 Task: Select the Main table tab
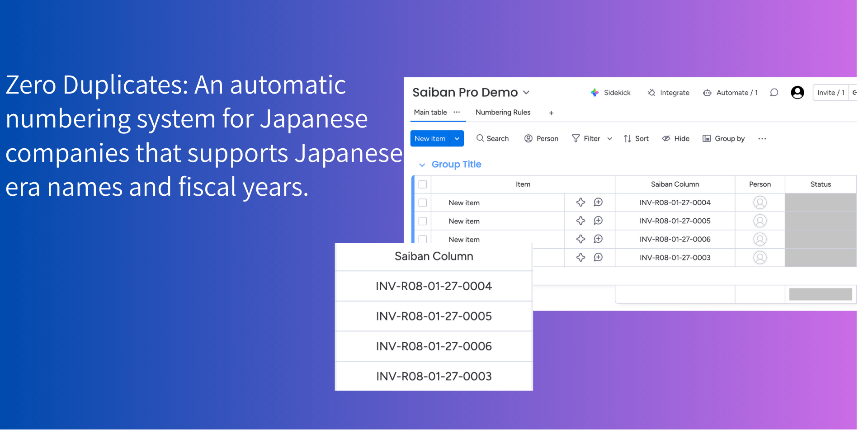(430, 112)
